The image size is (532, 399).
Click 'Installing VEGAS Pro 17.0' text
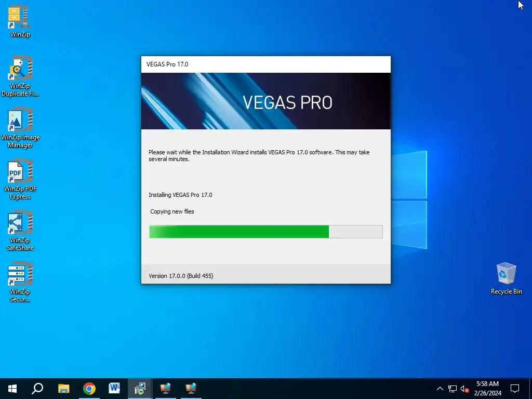coord(180,195)
